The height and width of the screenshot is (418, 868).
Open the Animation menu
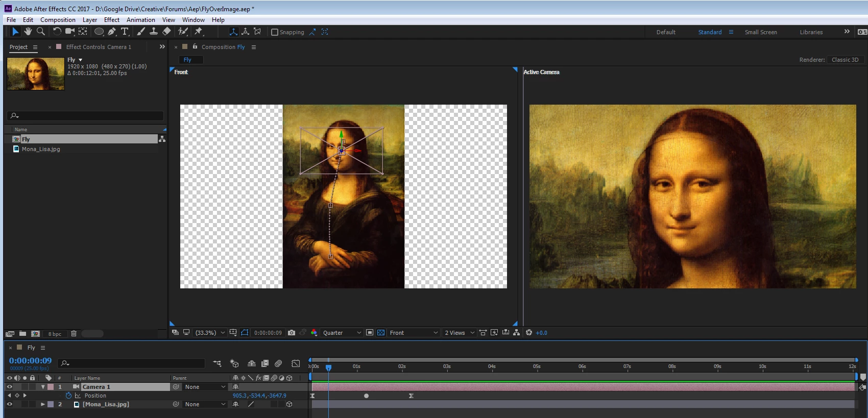(141, 20)
